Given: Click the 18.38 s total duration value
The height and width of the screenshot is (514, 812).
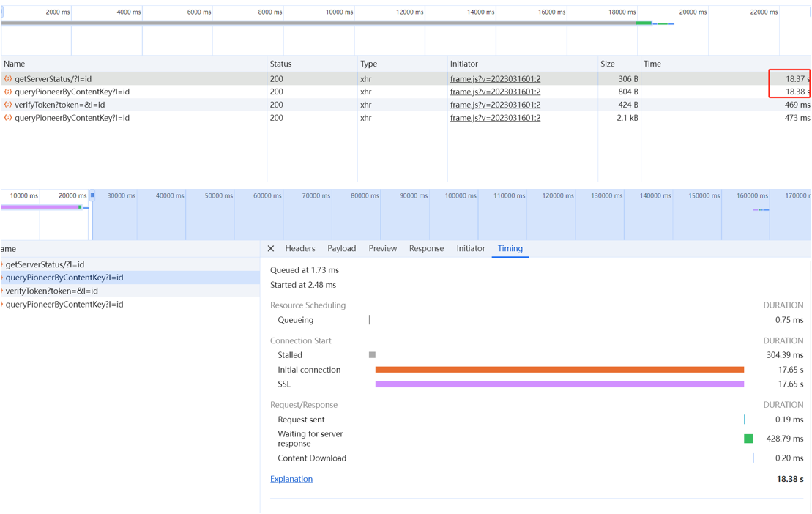Looking at the screenshot, I should coord(790,479).
